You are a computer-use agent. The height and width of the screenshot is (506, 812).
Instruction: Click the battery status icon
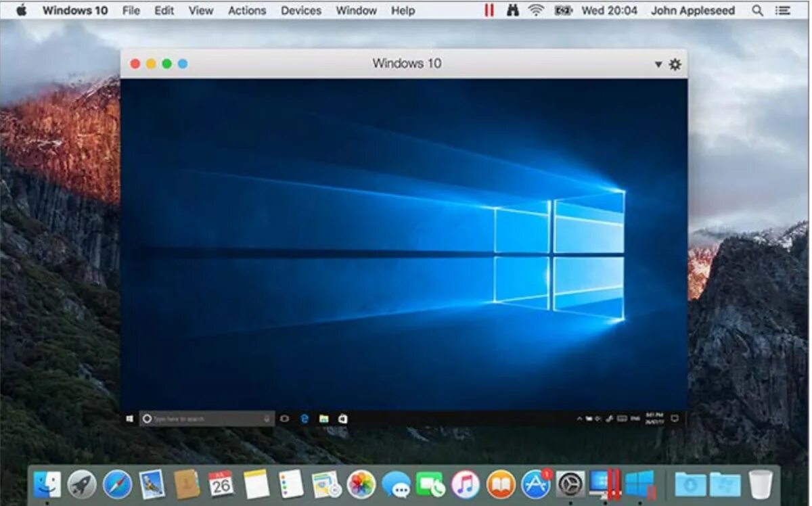[x=564, y=10]
